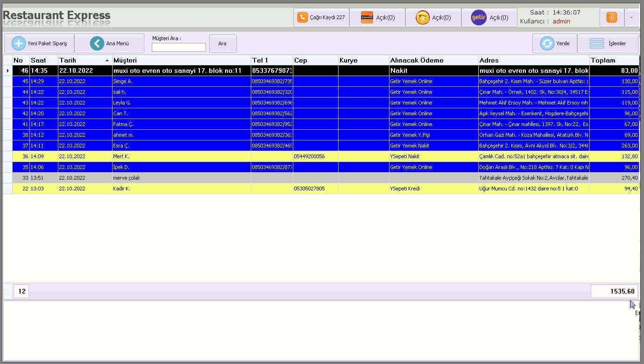Click the row indicator arrow of order 46
This screenshot has height=364, width=644.
click(x=7, y=70)
